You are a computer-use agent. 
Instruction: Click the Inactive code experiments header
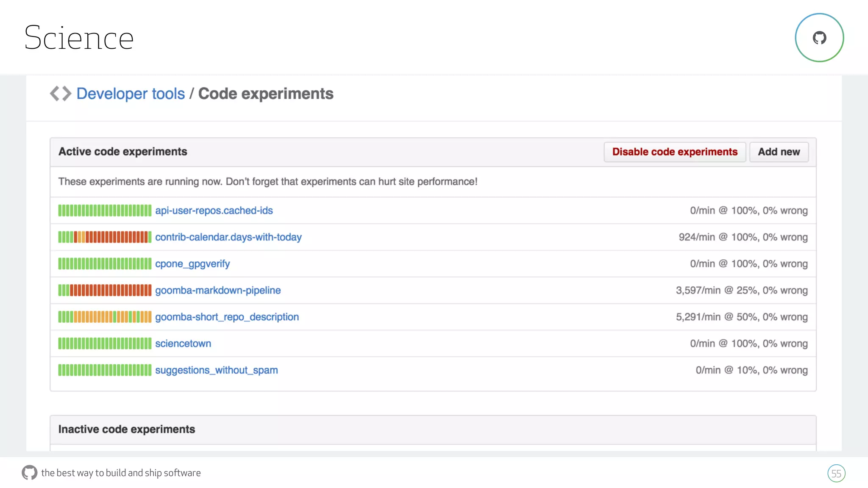(127, 429)
